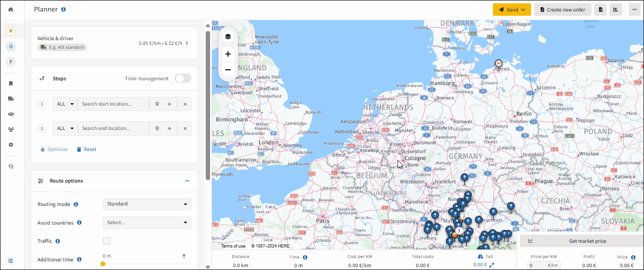Open the Send dropdown button
Screen dimensions: 644x270
point(512,10)
